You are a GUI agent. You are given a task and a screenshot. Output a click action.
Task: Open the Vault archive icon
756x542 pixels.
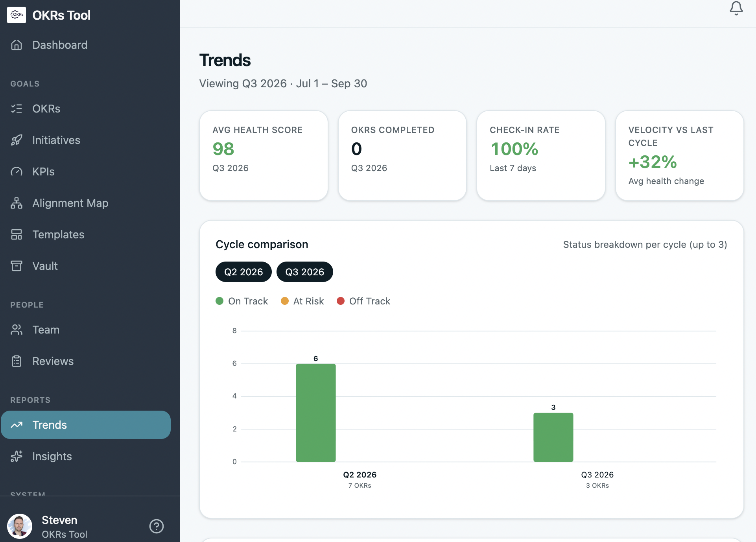[x=17, y=266]
